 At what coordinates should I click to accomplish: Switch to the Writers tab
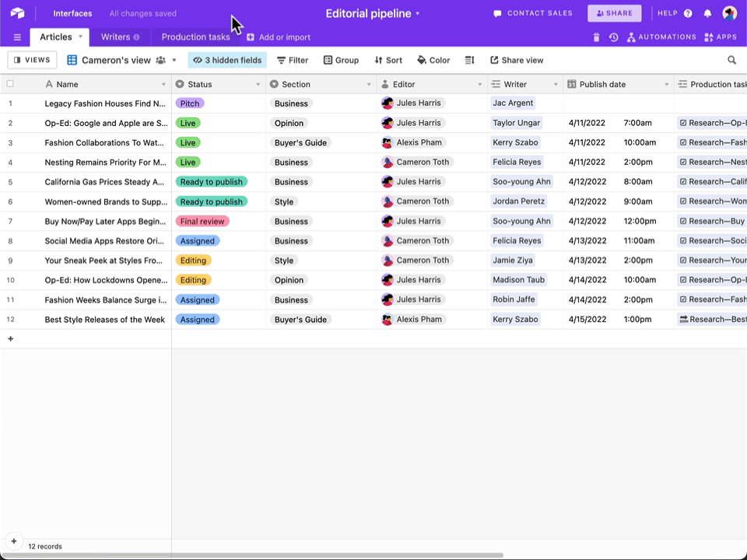120,37
